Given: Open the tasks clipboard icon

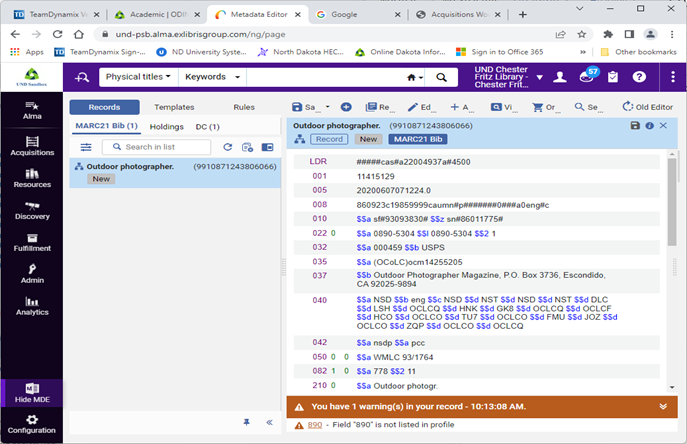Looking at the screenshot, I should [613, 77].
